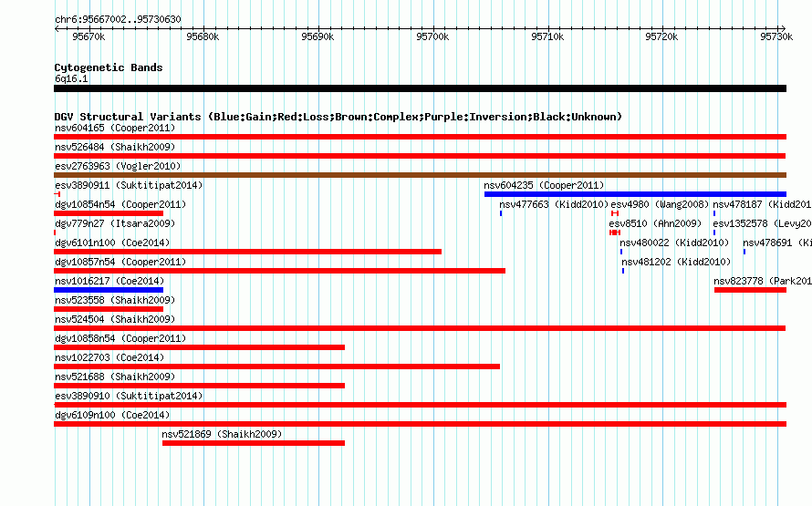Click the nsv481202 (Kidd2010) label
812x506 pixels.
point(676,262)
